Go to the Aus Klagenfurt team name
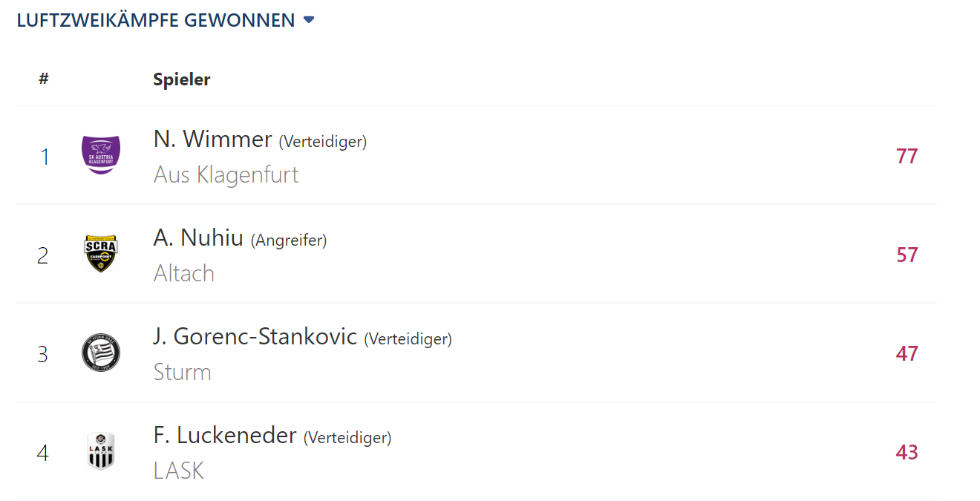 pyautogui.click(x=226, y=174)
